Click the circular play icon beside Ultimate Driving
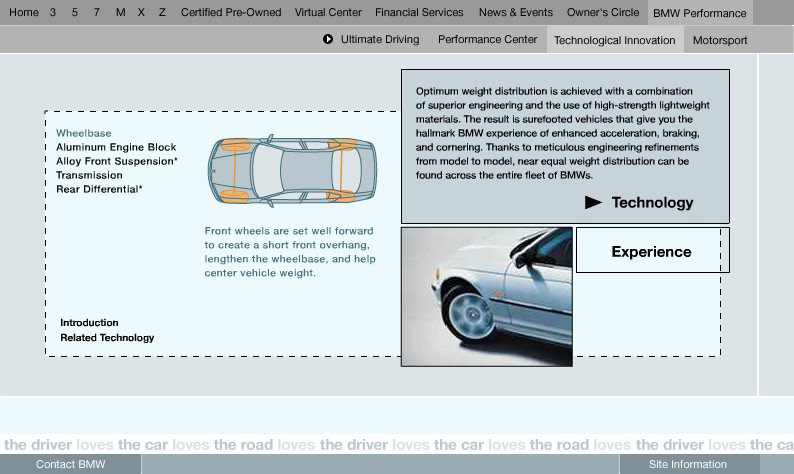This screenshot has width=794, height=474. 328,39
